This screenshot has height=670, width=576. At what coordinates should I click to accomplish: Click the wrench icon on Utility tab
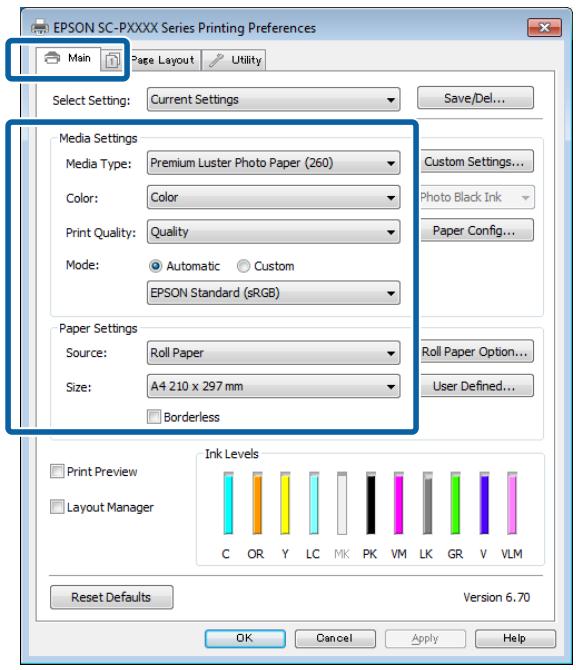click(216, 61)
